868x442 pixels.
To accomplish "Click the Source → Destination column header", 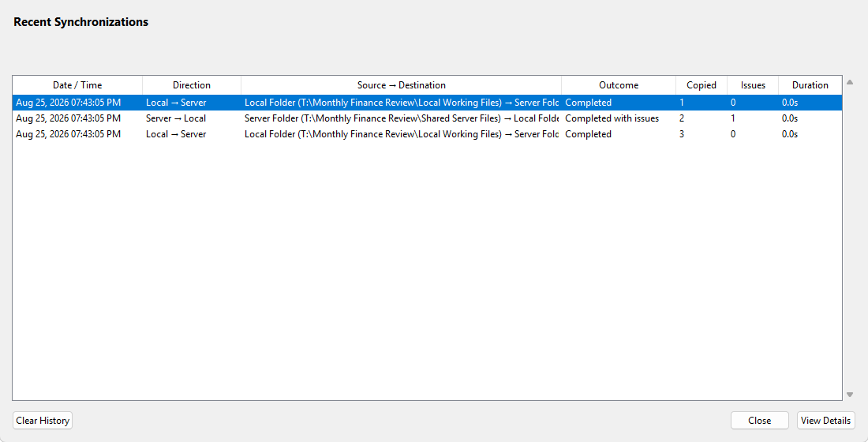I will tap(402, 85).
